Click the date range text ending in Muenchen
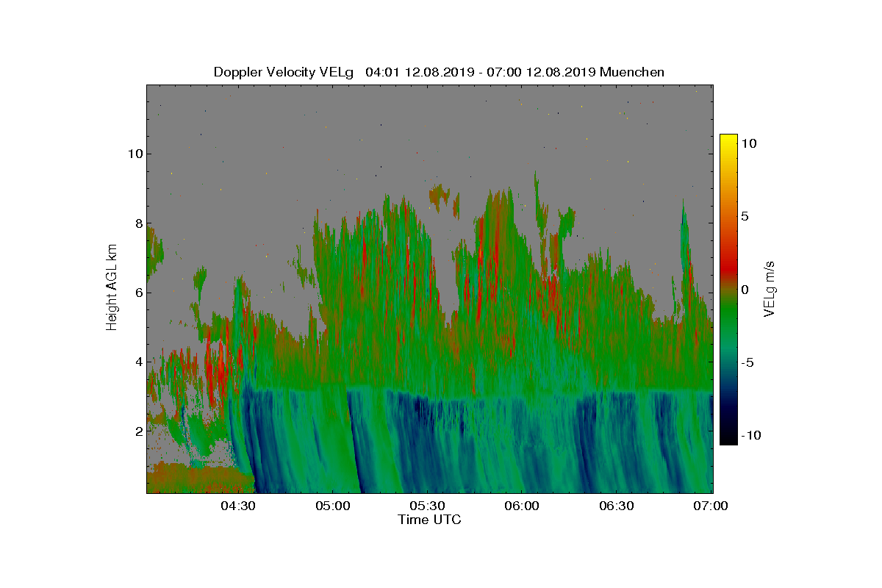 (514, 72)
